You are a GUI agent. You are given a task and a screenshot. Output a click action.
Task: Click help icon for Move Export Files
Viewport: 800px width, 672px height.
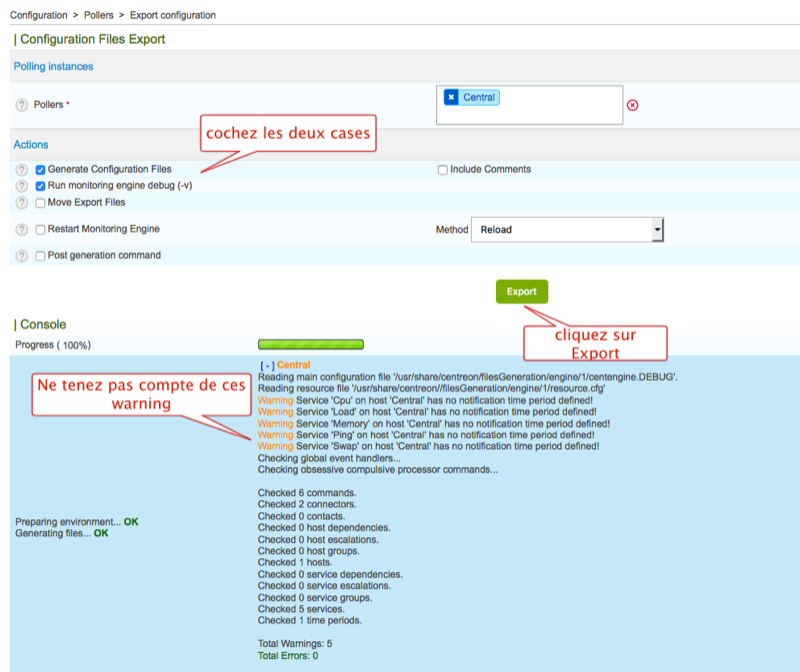tap(22, 203)
